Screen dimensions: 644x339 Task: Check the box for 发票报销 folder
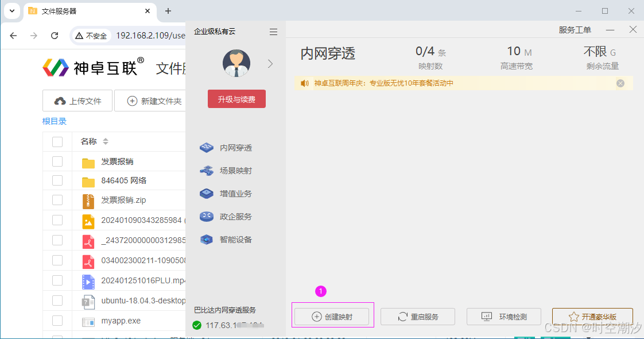(57, 161)
